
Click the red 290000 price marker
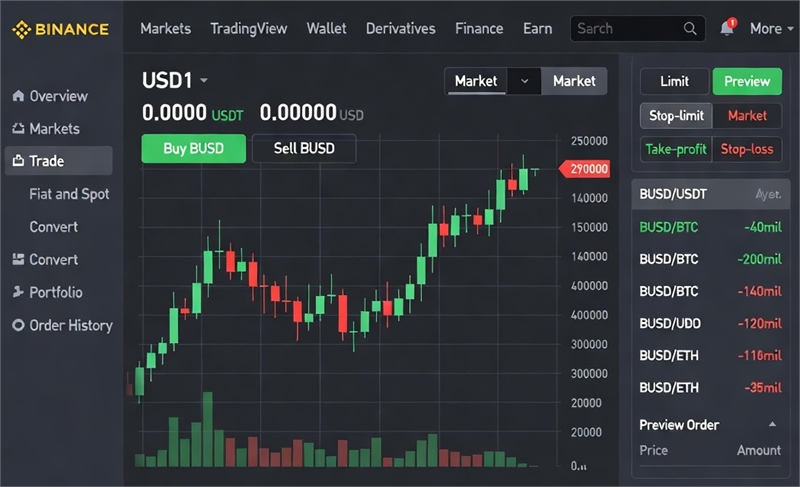(585, 170)
